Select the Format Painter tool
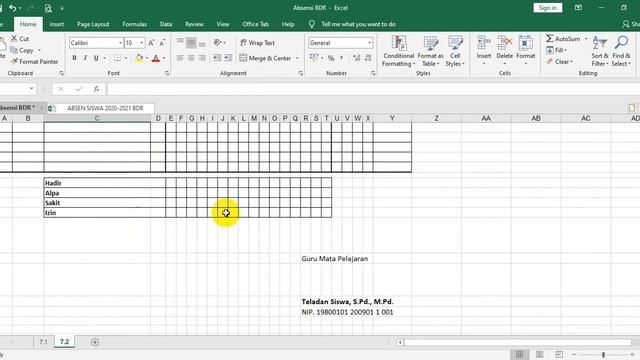The width and height of the screenshot is (640, 360). click(x=34, y=62)
